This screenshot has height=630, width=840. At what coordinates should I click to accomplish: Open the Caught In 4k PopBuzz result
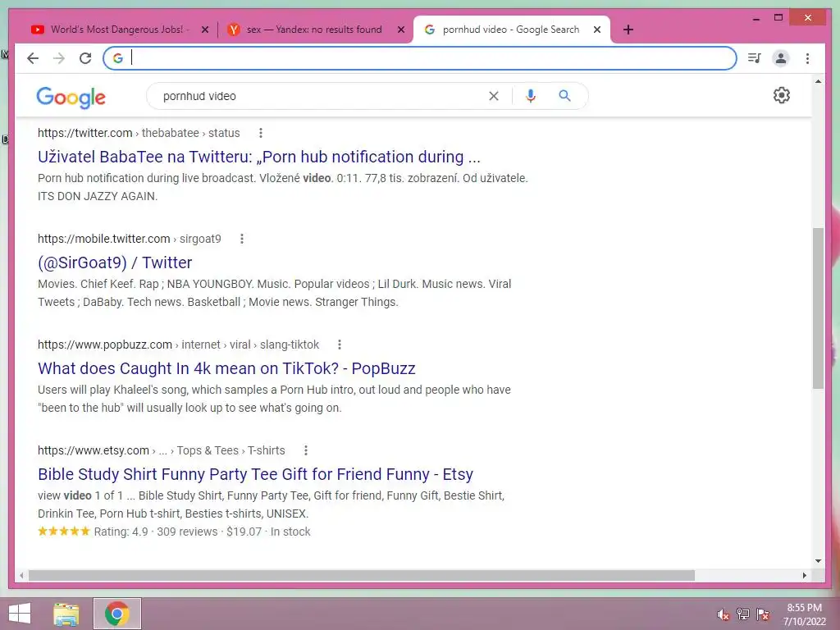tap(226, 368)
